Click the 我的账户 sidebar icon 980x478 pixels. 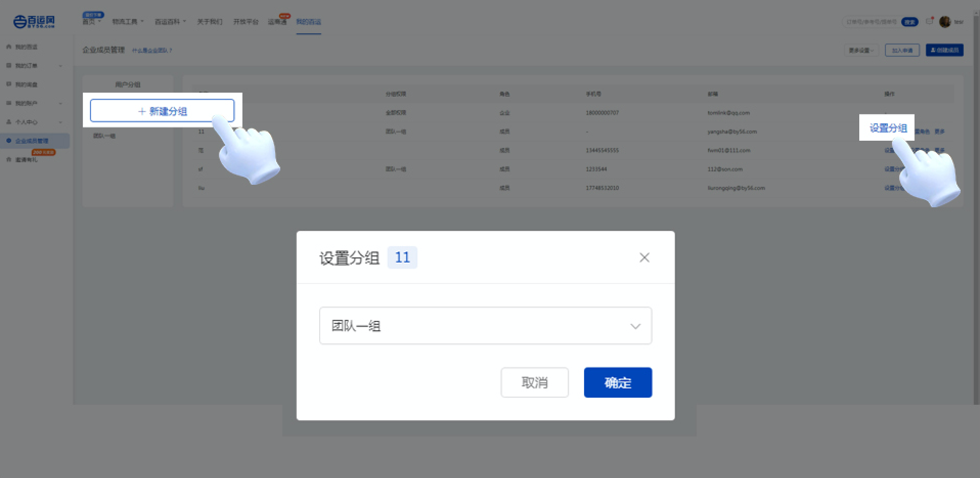coord(9,103)
